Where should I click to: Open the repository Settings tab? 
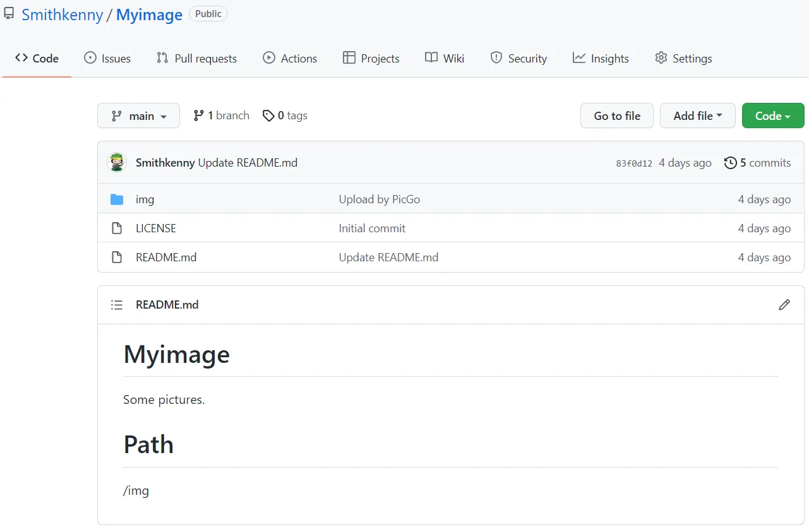683,58
